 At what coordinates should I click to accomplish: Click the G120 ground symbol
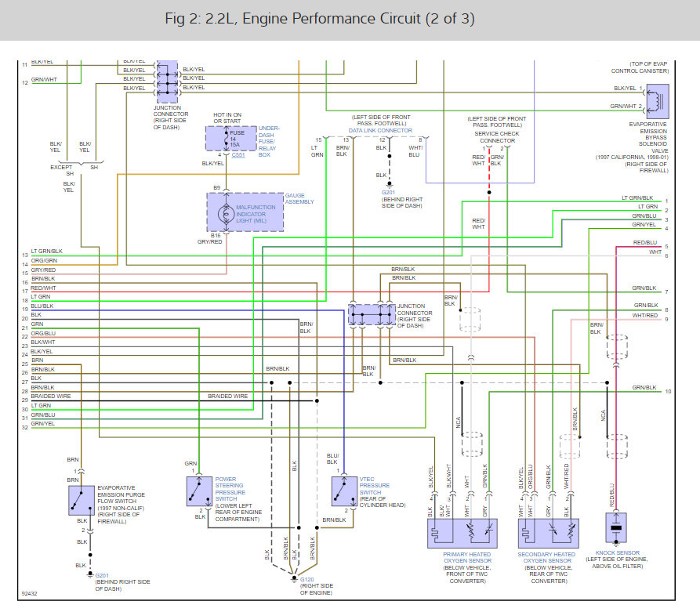coord(294,578)
